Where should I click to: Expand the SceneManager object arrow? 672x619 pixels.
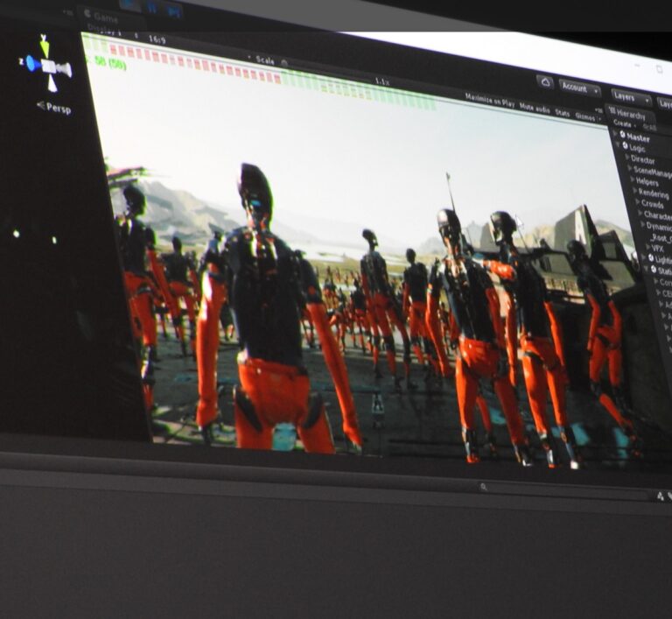630,169
